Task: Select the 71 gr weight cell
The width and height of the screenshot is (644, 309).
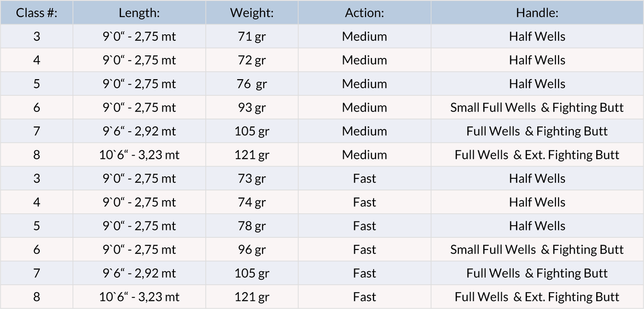Action: [x=252, y=37]
